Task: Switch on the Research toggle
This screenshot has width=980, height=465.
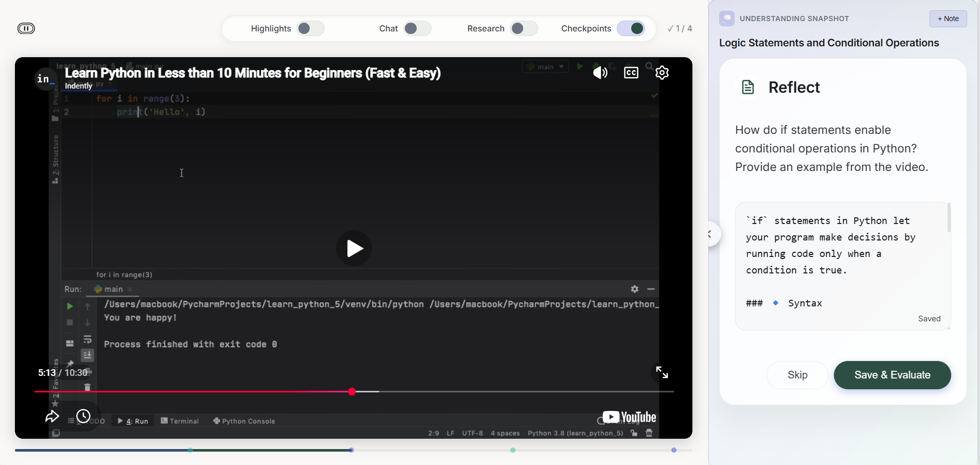Action: click(x=524, y=28)
